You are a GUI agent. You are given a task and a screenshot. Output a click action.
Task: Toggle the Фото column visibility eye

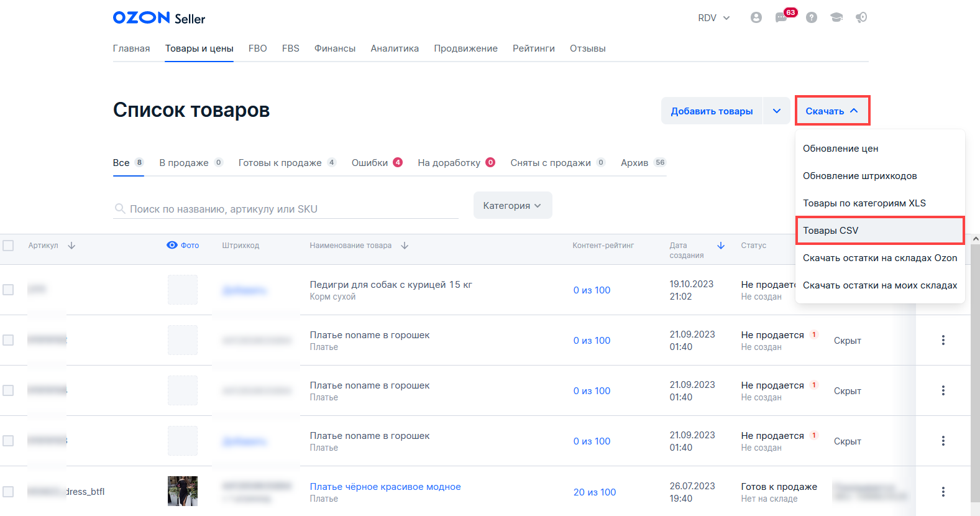point(172,245)
